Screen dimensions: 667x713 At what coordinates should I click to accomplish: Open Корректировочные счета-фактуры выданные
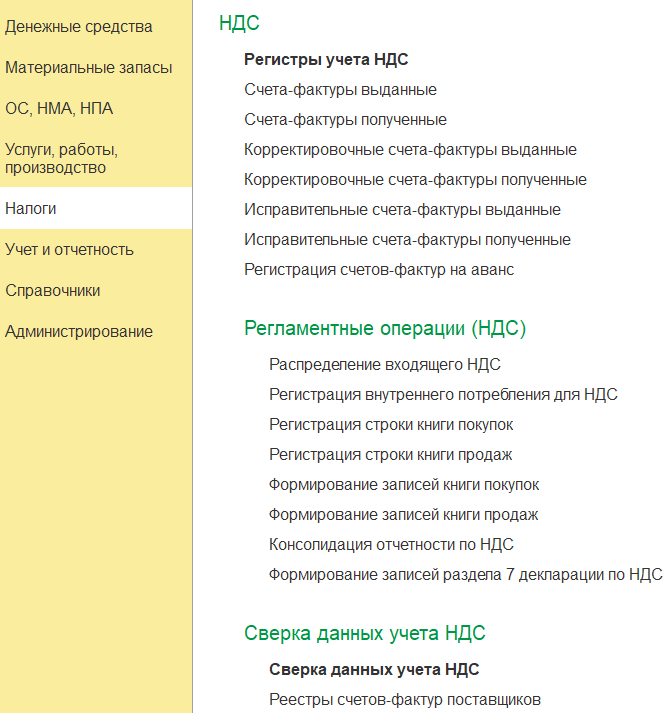click(410, 150)
